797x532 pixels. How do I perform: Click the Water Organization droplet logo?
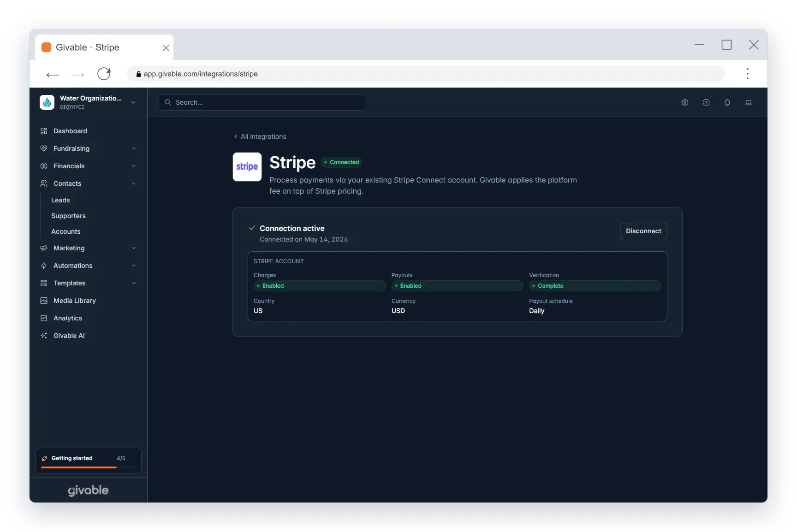(x=47, y=102)
